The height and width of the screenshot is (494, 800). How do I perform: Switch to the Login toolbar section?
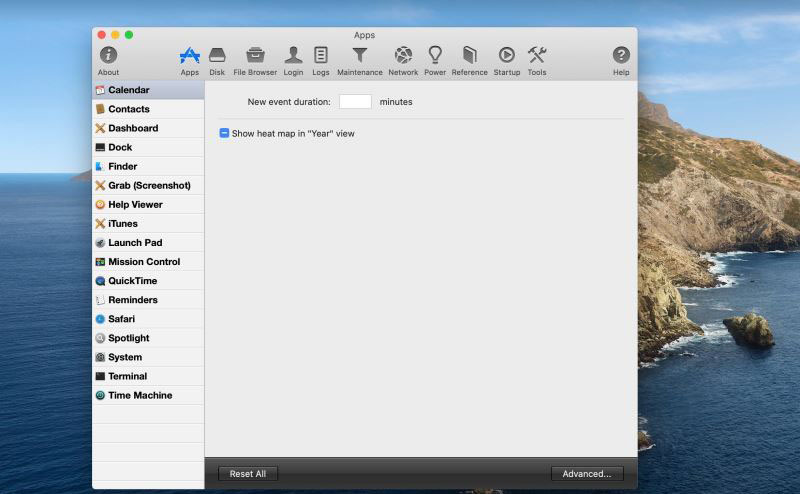pyautogui.click(x=293, y=56)
